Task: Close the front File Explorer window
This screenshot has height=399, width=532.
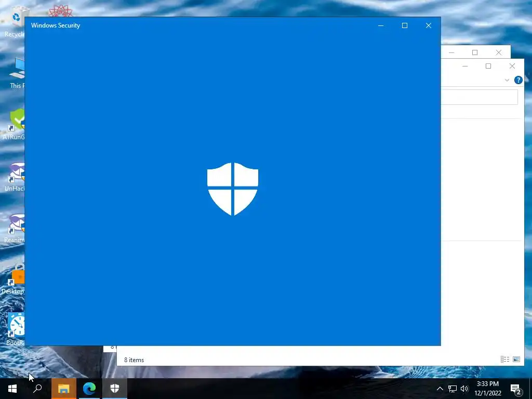Action: (x=512, y=66)
